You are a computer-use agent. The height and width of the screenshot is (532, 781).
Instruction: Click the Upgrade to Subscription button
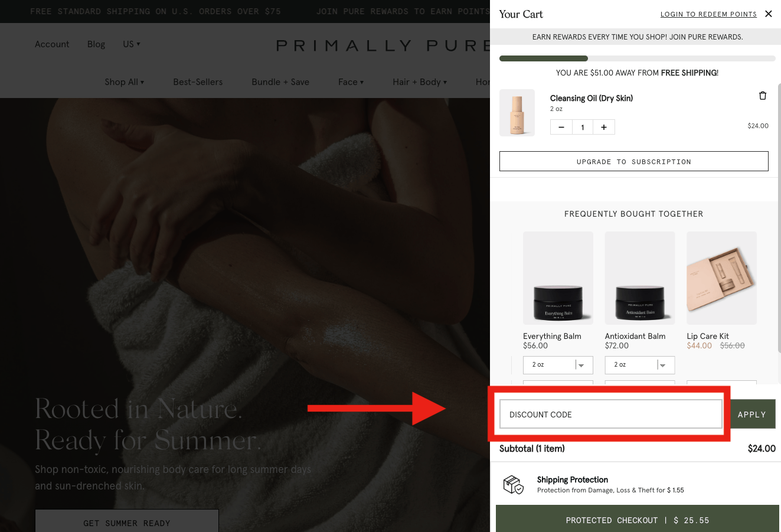(x=633, y=161)
